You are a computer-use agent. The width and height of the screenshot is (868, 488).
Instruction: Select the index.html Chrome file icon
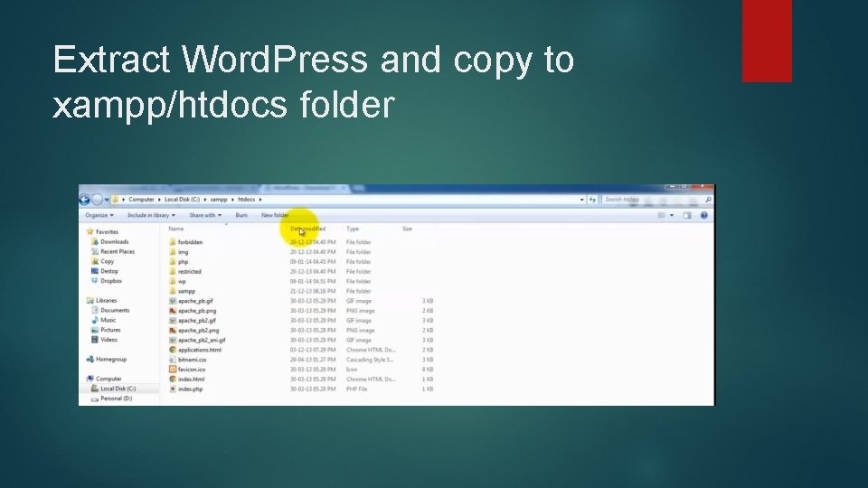172,379
